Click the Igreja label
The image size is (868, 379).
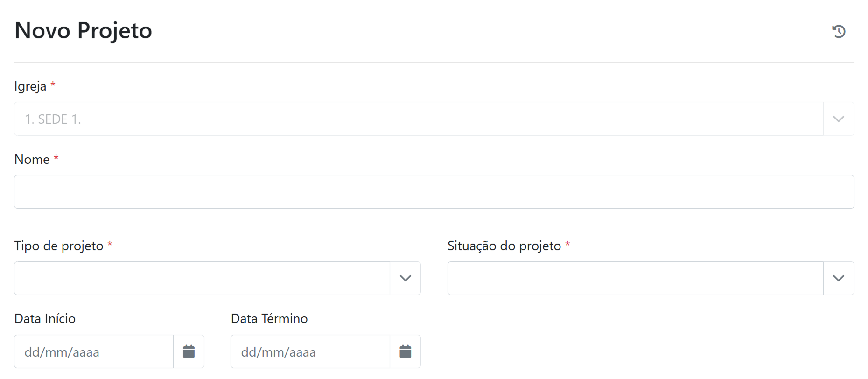pyautogui.click(x=30, y=86)
